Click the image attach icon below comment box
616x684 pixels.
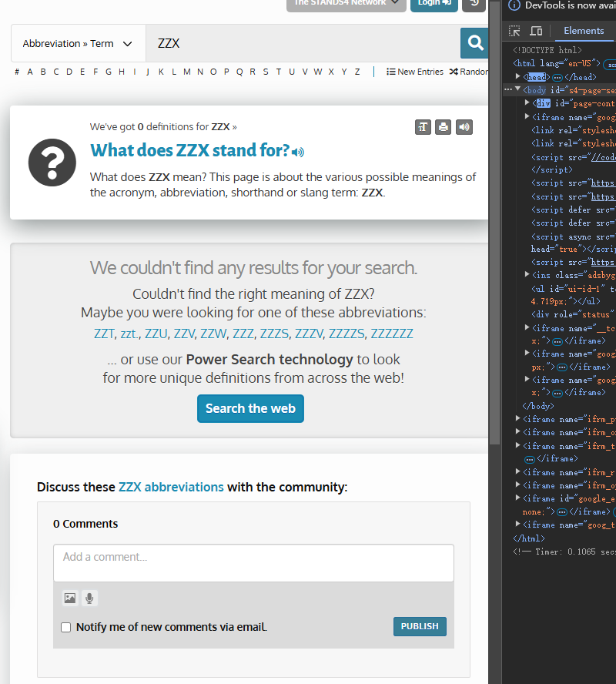click(x=70, y=598)
